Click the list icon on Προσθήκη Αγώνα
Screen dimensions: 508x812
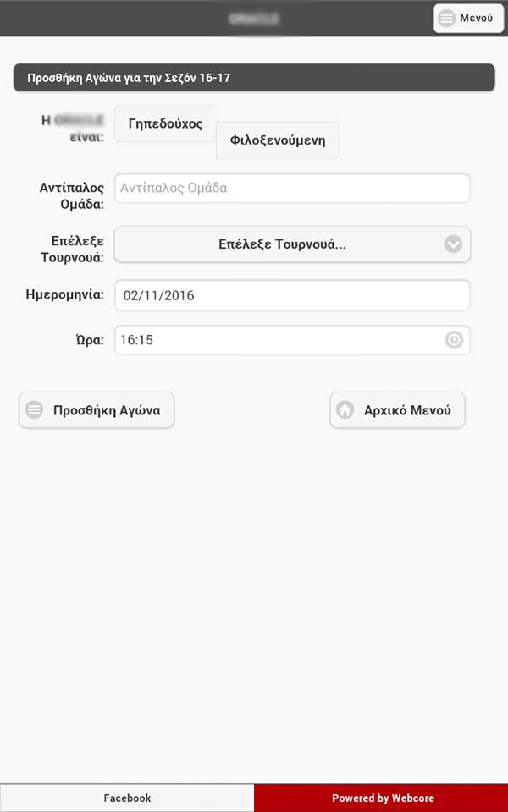pos(34,410)
